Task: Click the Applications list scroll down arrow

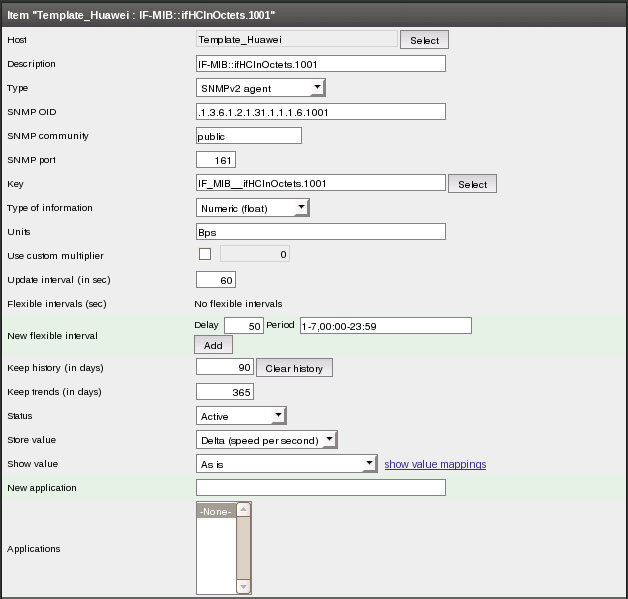Action: coord(243,586)
